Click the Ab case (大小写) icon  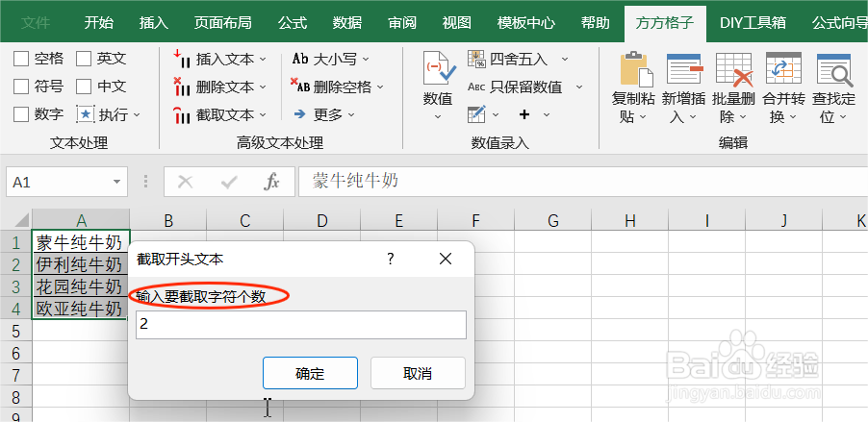[300, 59]
